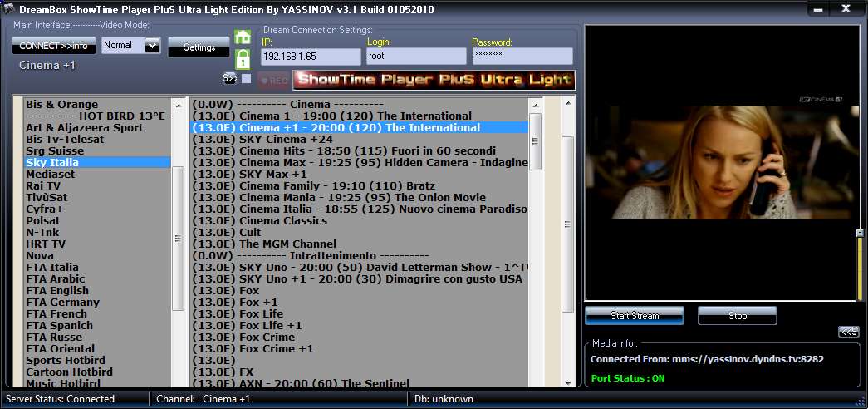Click Start Stream button
The width and height of the screenshot is (868, 409).
635,315
